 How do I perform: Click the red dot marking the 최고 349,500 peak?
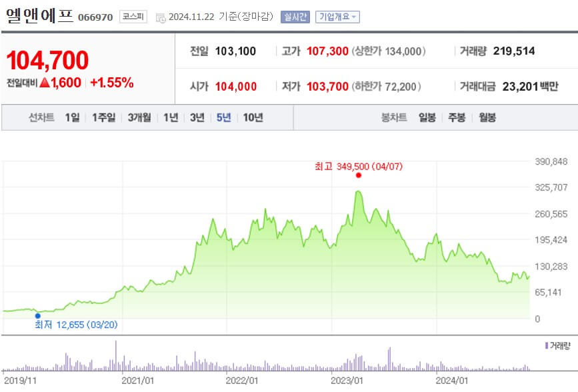click(358, 175)
